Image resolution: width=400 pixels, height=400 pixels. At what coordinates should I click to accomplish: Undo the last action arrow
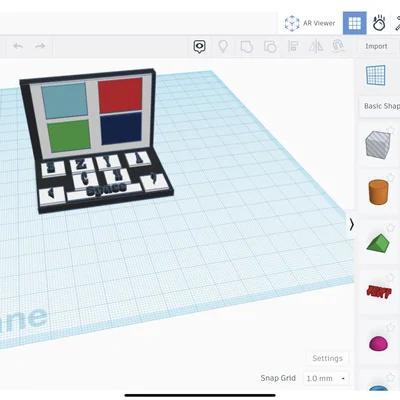(18, 46)
